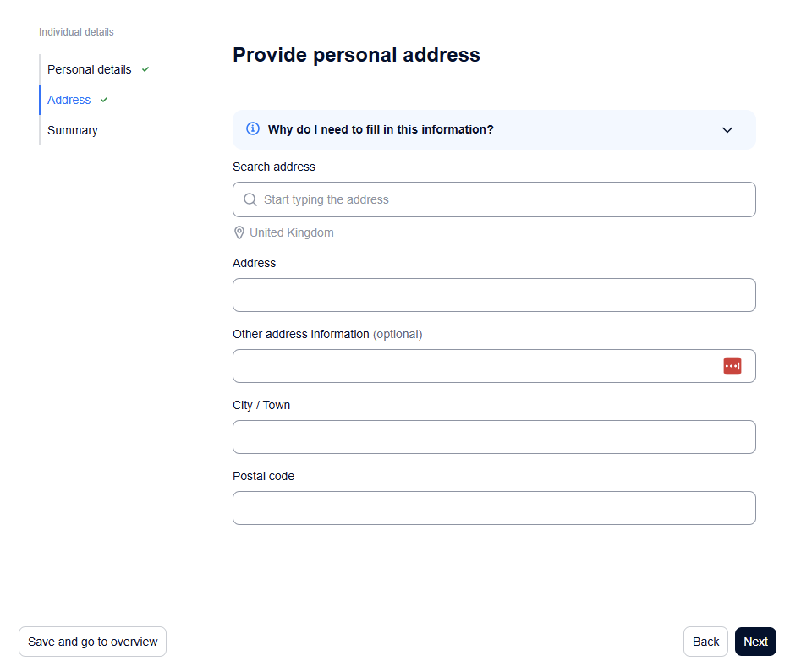Click the red password manager icon

click(x=732, y=366)
